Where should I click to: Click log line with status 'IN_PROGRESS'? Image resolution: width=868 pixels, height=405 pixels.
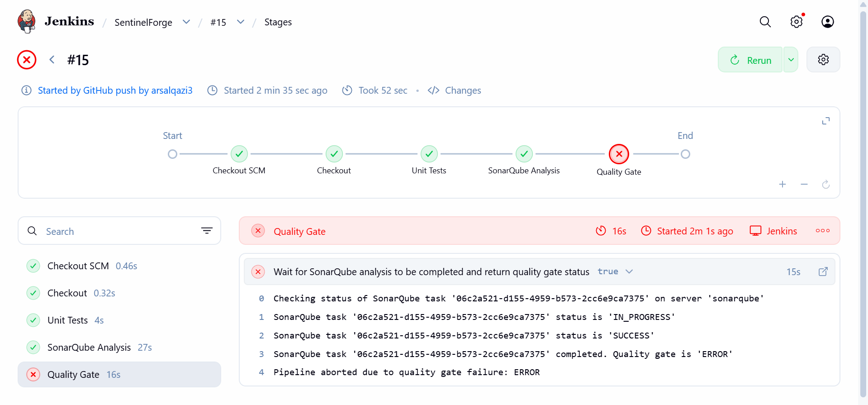[474, 317]
